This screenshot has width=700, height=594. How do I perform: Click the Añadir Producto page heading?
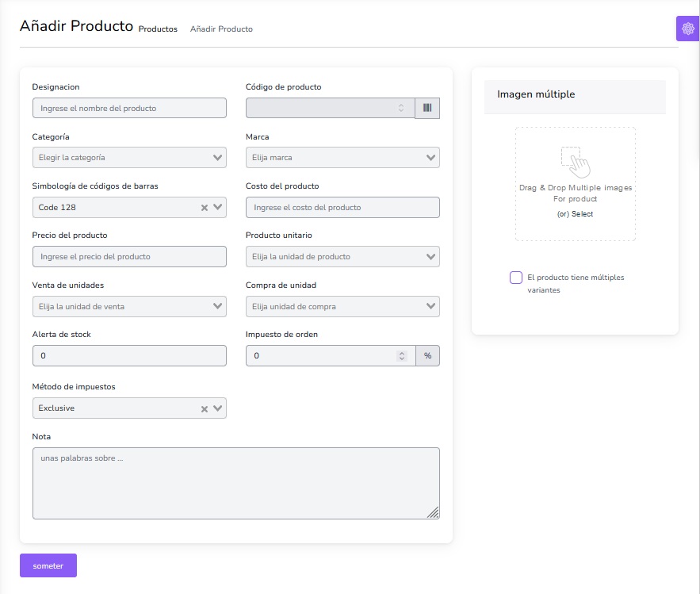pyautogui.click(x=76, y=26)
